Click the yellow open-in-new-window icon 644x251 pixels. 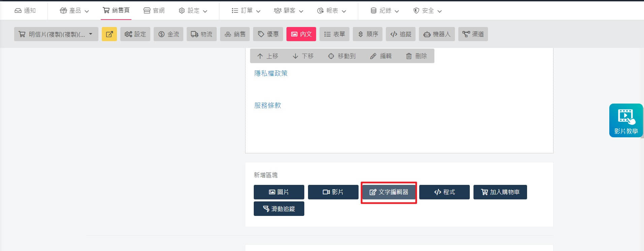(x=109, y=34)
